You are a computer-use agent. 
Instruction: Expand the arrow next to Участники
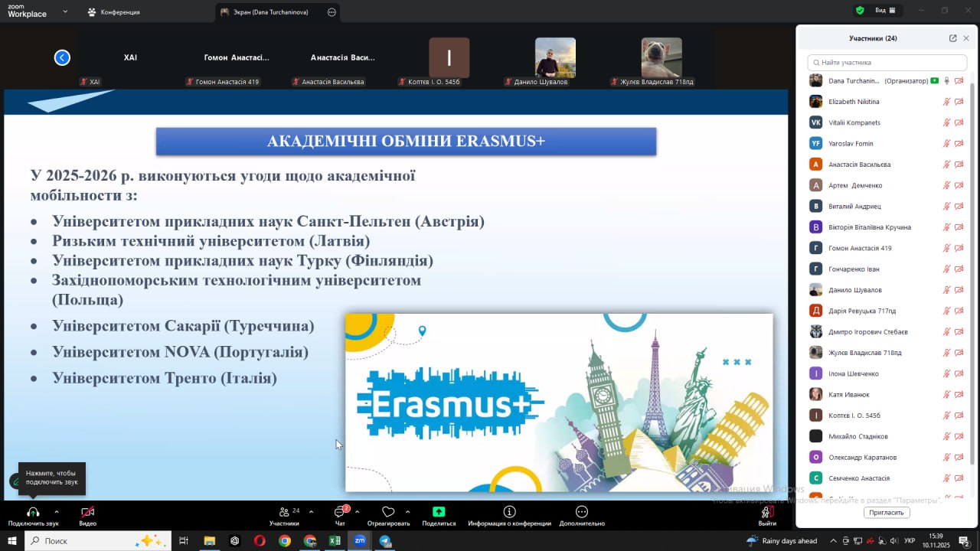[311, 511]
